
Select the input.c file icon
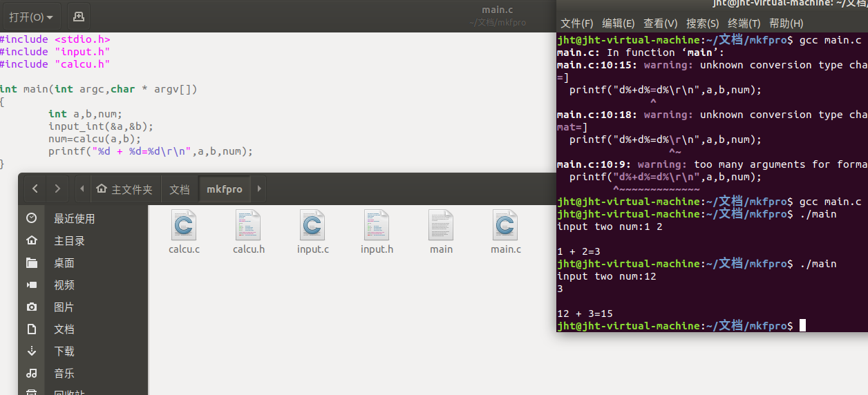[312, 225]
